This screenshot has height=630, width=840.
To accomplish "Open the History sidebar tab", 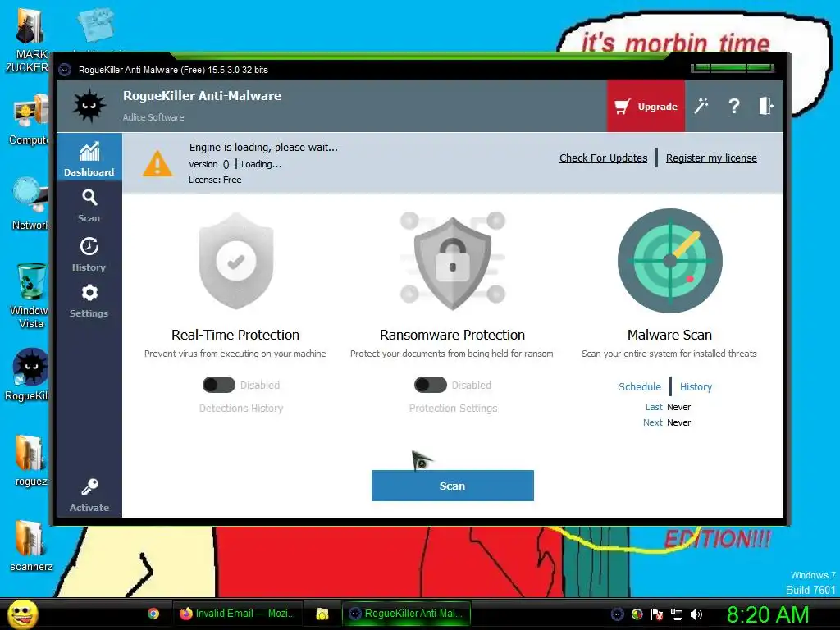I will (x=89, y=254).
